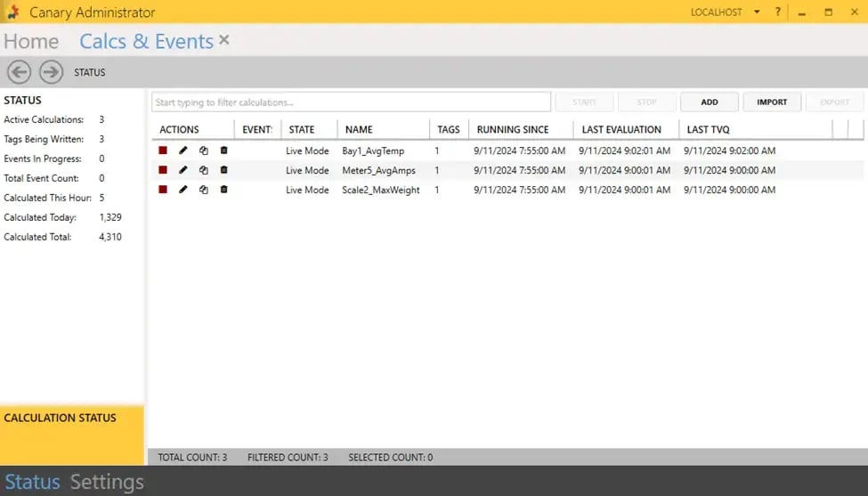Duplicate the Scale2_MaxWeight calculation
The height and width of the screenshot is (496, 868).
tap(204, 190)
